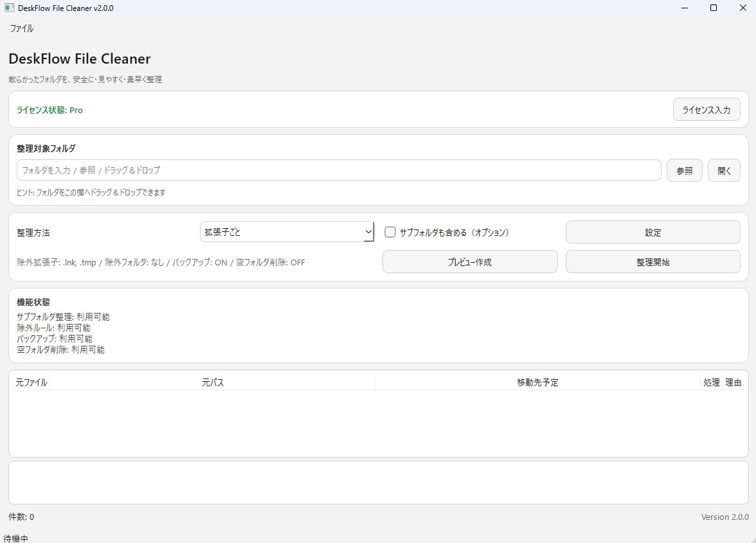Click the 件数: 0 counter text
Image resolution: width=756 pixels, height=543 pixels.
point(21,517)
